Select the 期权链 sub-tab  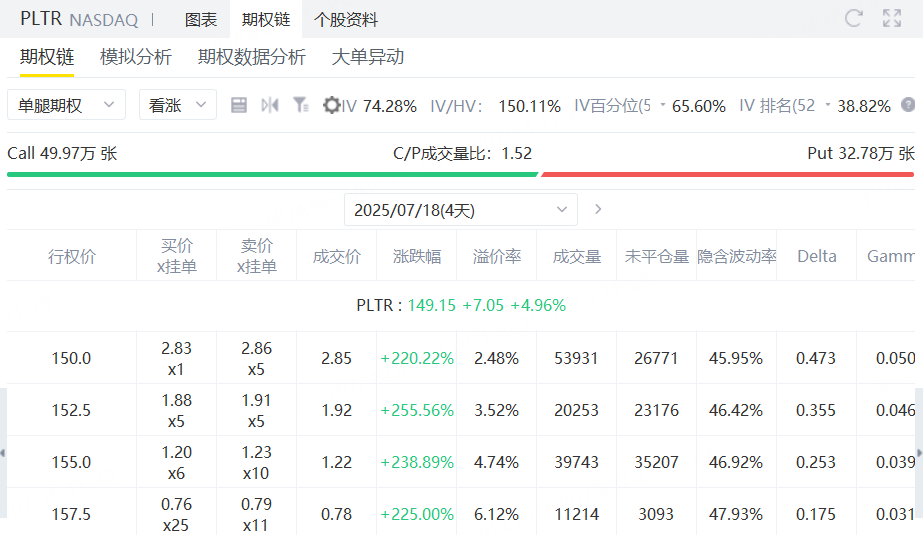tap(47, 57)
